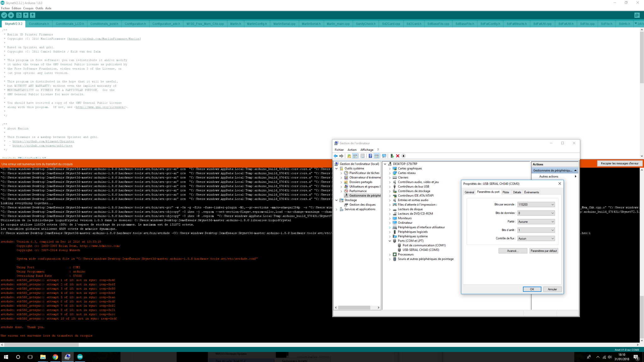Open Chrome from the Windows taskbar
Image resolution: width=644 pixels, height=362 pixels.
55,357
